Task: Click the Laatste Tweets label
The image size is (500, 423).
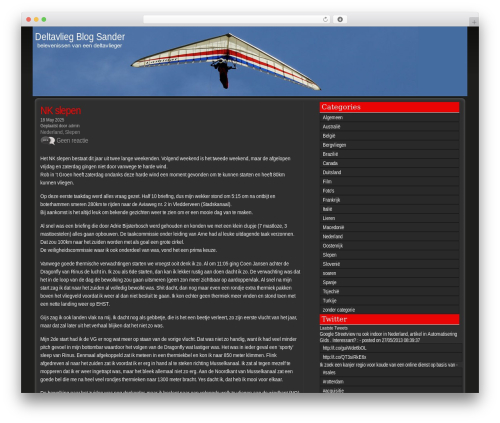Action: point(334,328)
